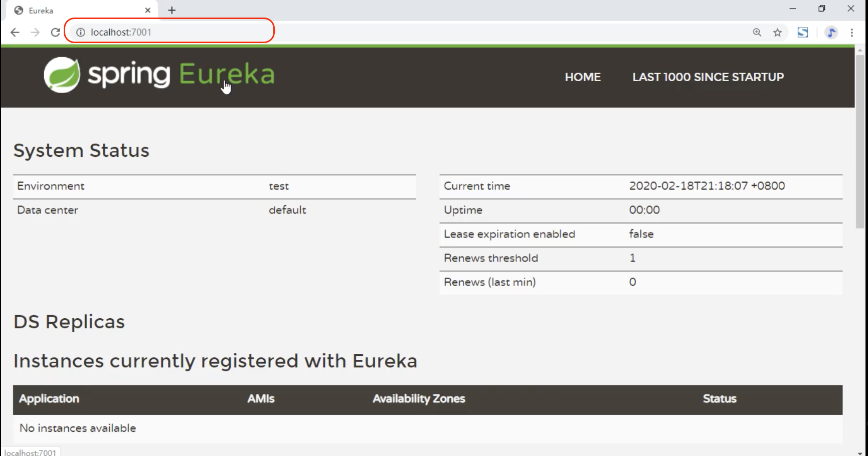Click the localhost:7001 status bar link
Image resolution: width=868 pixels, height=456 pixels.
click(30, 451)
